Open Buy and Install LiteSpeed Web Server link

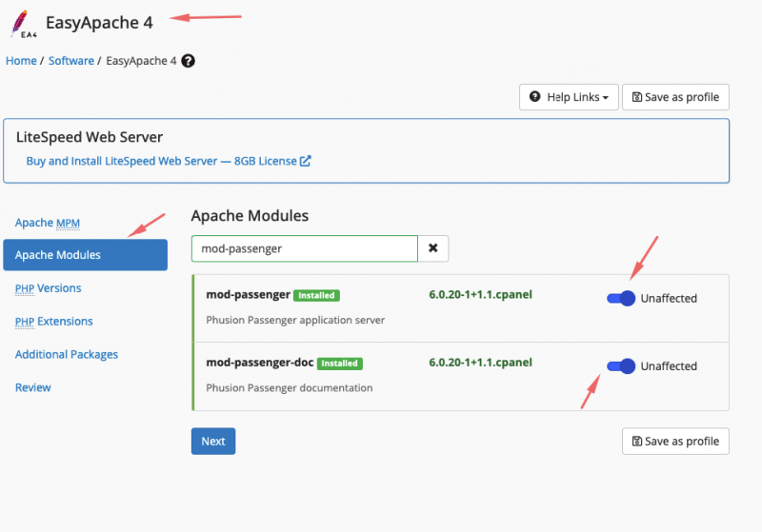click(169, 161)
